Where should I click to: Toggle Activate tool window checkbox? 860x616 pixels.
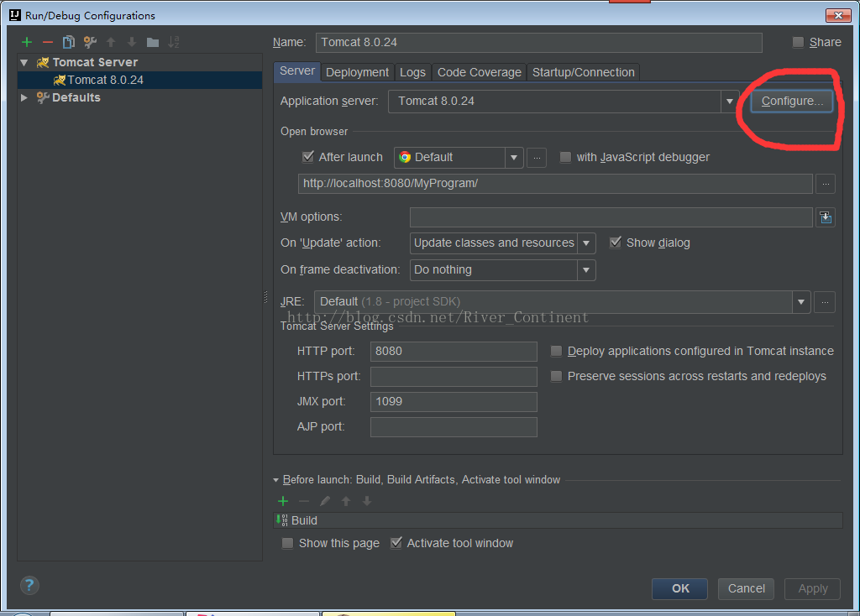[396, 542]
